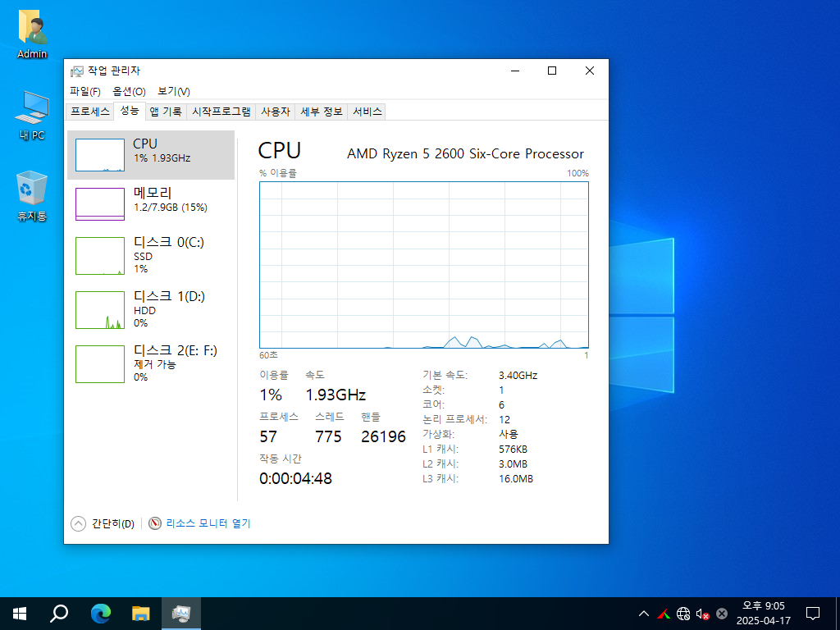
Task: Click the AMD Ryzen 5 2600 processor name
Action: coord(466,153)
